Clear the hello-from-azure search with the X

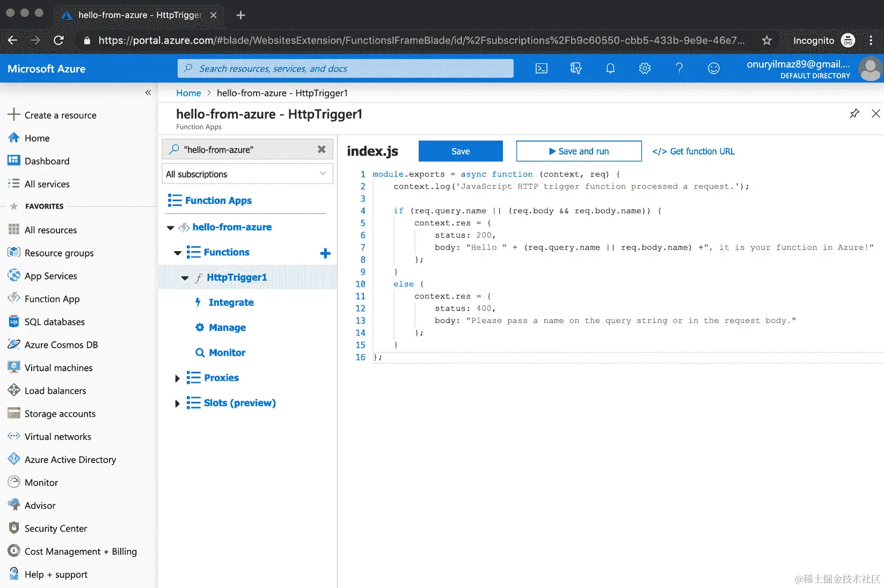321,149
